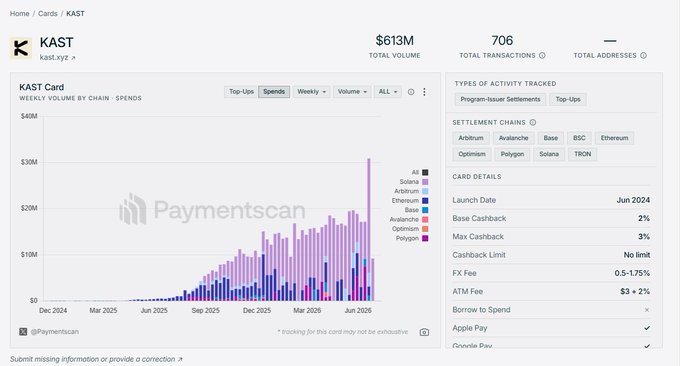Click the Total Addresses info icon
This screenshot has width=680, height=366.
pos(644,56)
